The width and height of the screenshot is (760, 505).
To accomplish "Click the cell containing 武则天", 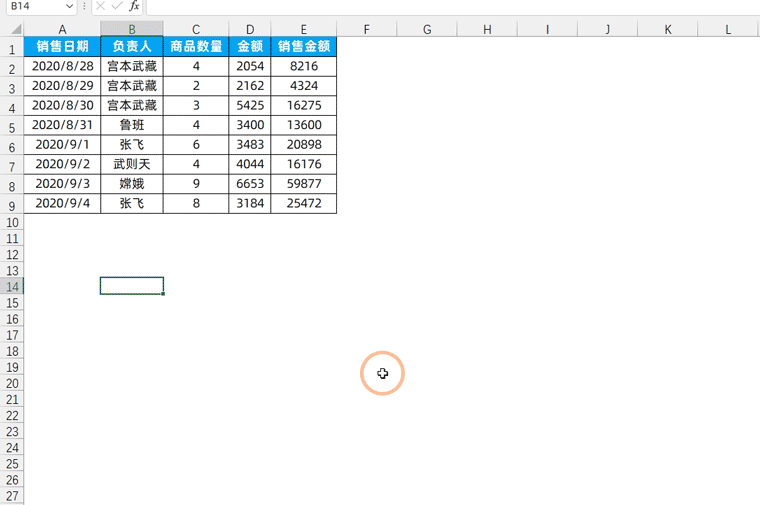I will 131,164.
